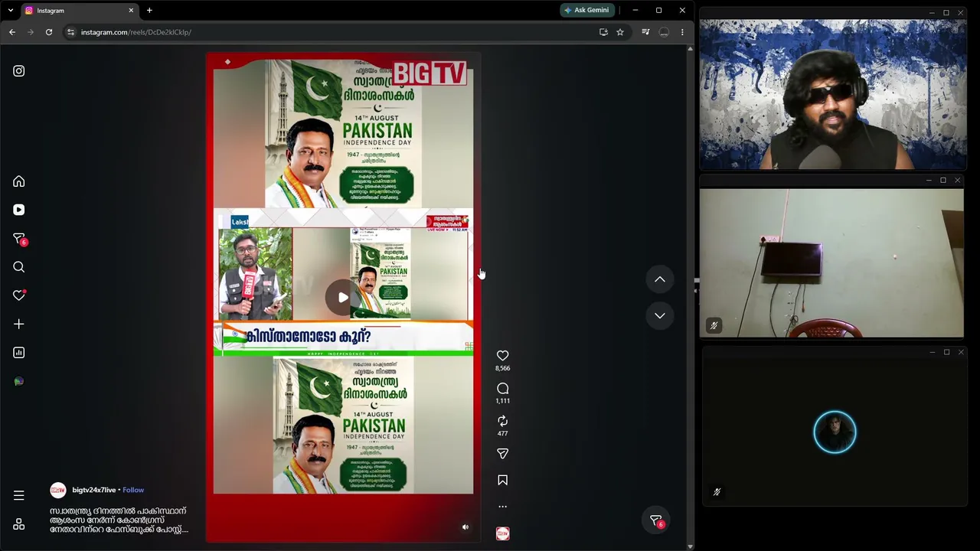Viewport: 980px width, 551px height.
Task: Open comments on the reel
Action: pyautogui.click(x=502, y=389)
